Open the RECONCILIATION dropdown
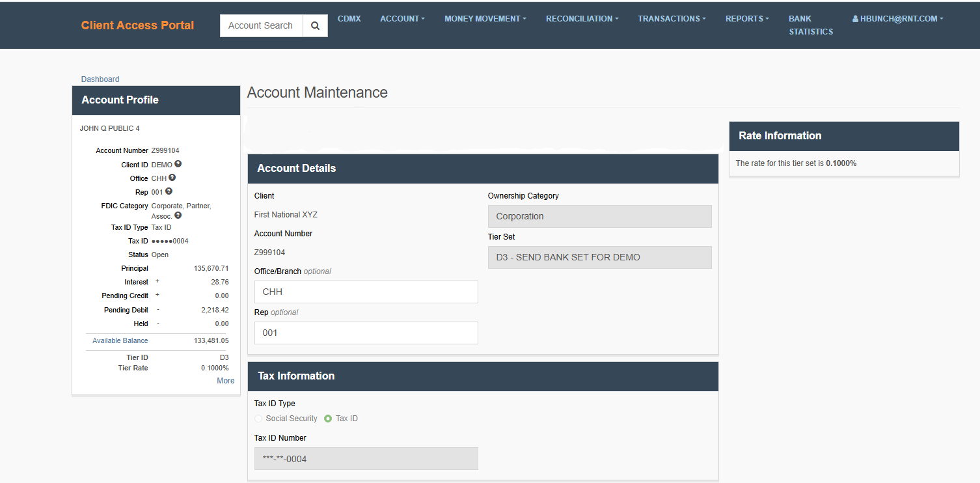Screen dimensions: 980x483 click(582, 19)
